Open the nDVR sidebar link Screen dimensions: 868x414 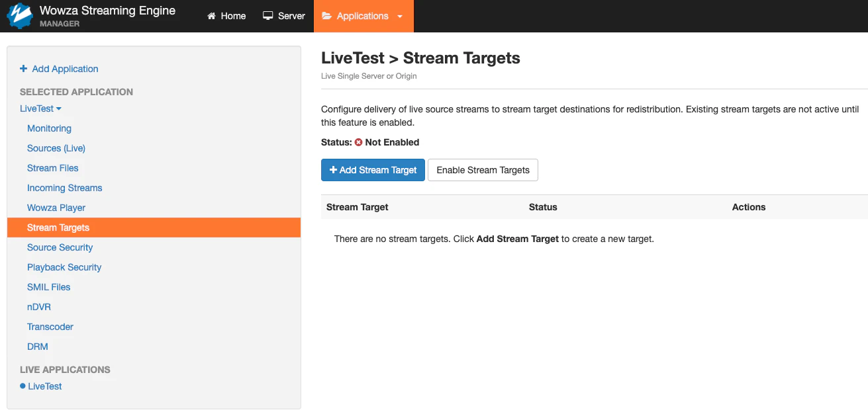[x=39, y=307]
